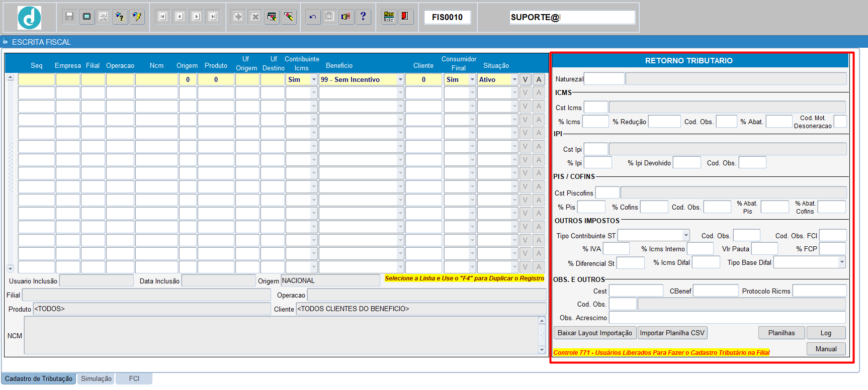Click the SUPORTE@ user field
The height and width of the screenshot is (390, 868).
pos(572,17)
